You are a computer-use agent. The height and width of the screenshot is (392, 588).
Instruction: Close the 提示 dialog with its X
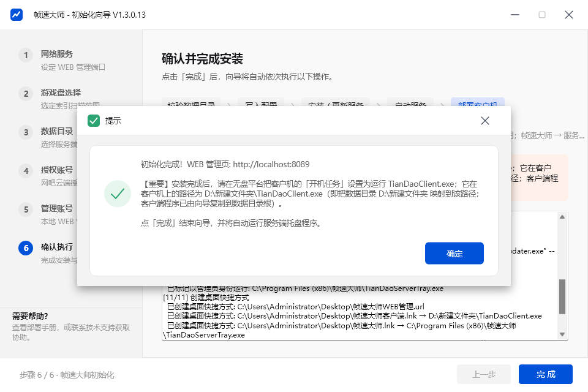(x=485, y=121)
